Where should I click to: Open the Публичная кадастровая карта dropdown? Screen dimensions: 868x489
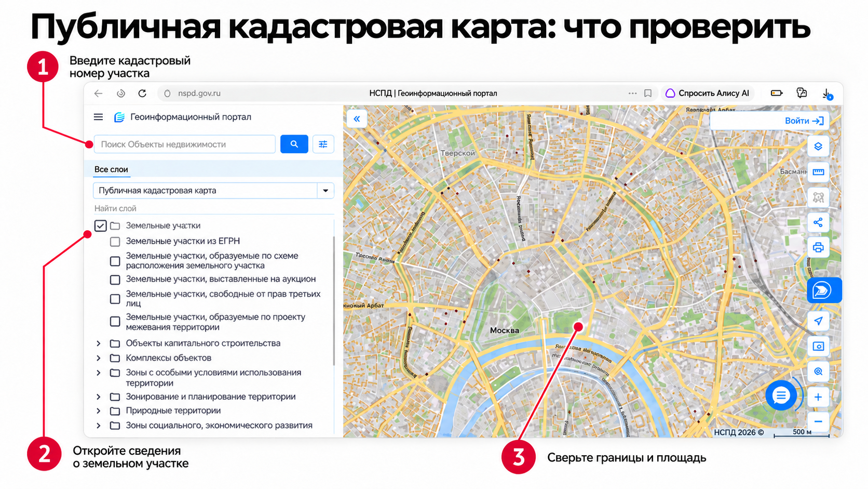click(213, 191)
